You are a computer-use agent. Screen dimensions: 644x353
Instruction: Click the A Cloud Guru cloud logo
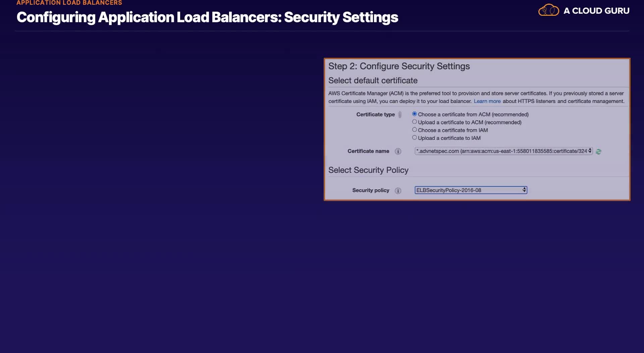(x=548, y=10)
